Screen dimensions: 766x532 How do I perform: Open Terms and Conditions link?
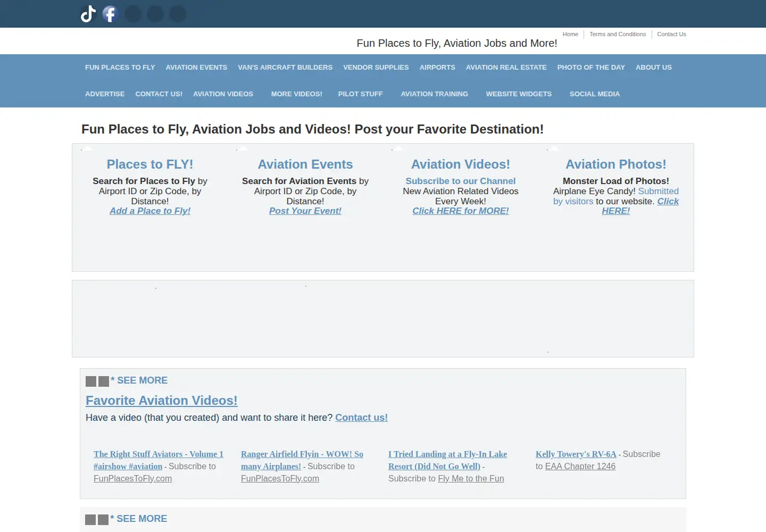pyautogui.click(x=618, y=34)
